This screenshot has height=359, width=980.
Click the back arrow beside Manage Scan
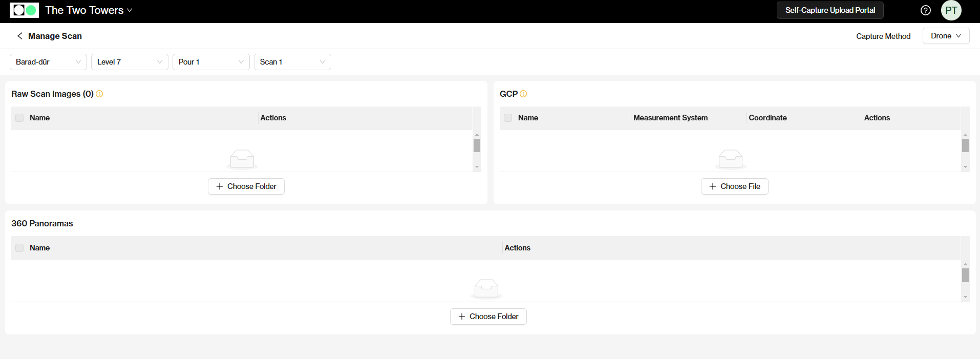tap(19, 36)
